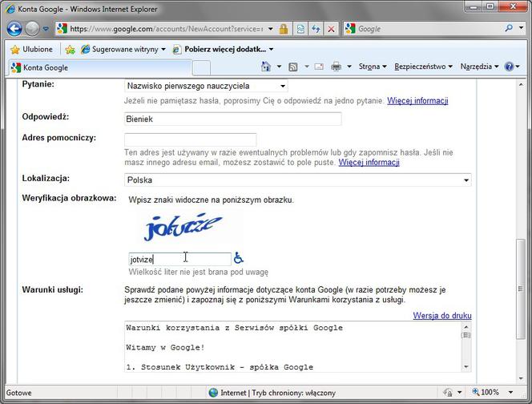
Task: Click the Refresh page icon
Action: (x=316, y=29)
